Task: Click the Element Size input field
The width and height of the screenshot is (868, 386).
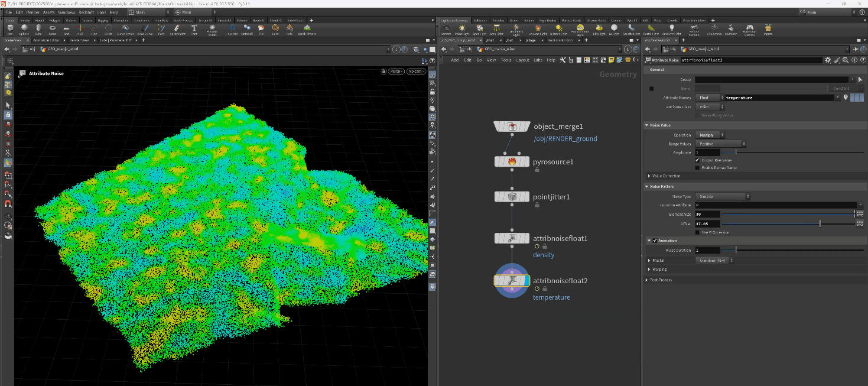Action: pos(707,214)
